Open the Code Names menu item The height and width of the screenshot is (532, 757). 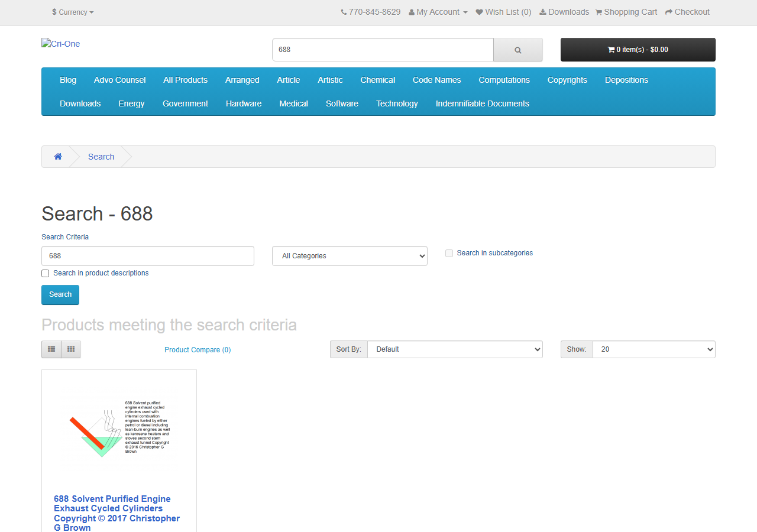tap(437, 80)
